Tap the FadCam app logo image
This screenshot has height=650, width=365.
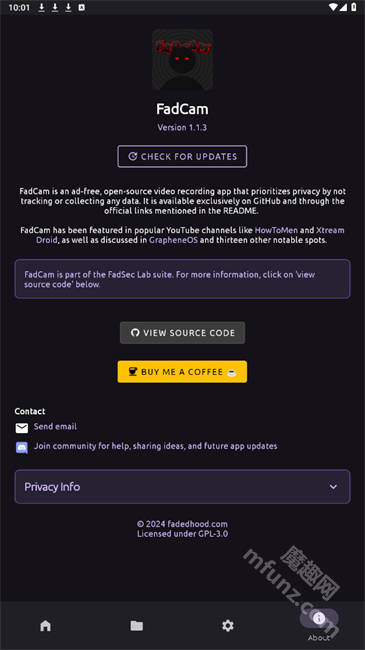(x=182, y=60)
